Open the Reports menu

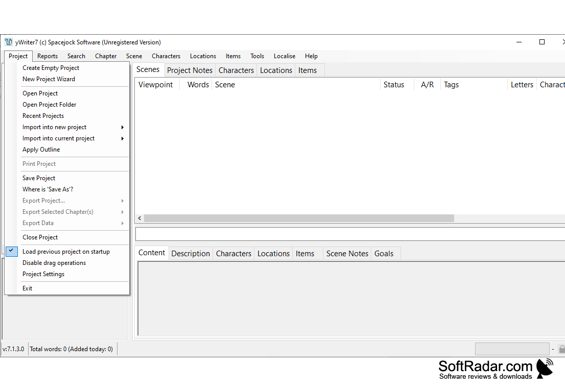[47, 56]
